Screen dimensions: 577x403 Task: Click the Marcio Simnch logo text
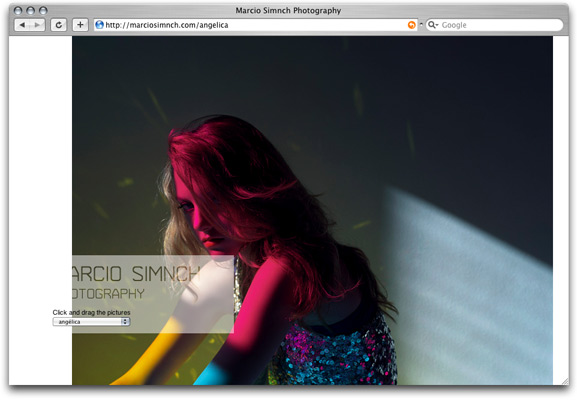tap(136, 274)
